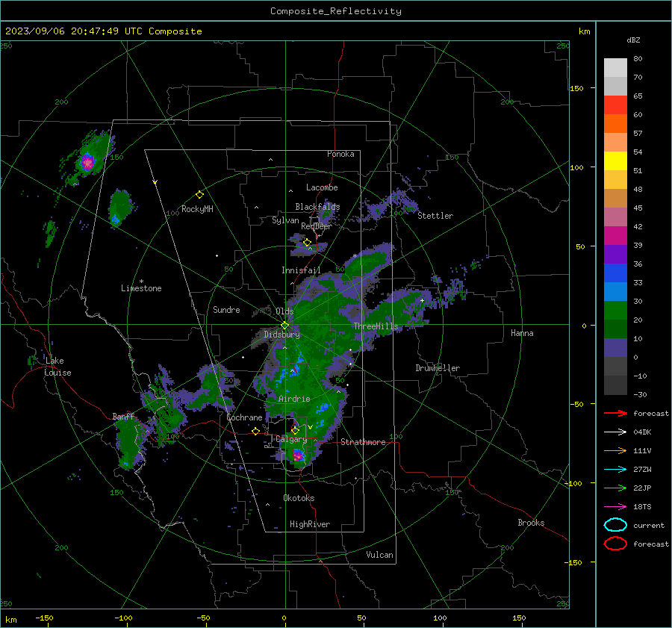The height and width of the screenshot is (628, 672).
Task: Click the Drumheller label
Action: point(438,368)
